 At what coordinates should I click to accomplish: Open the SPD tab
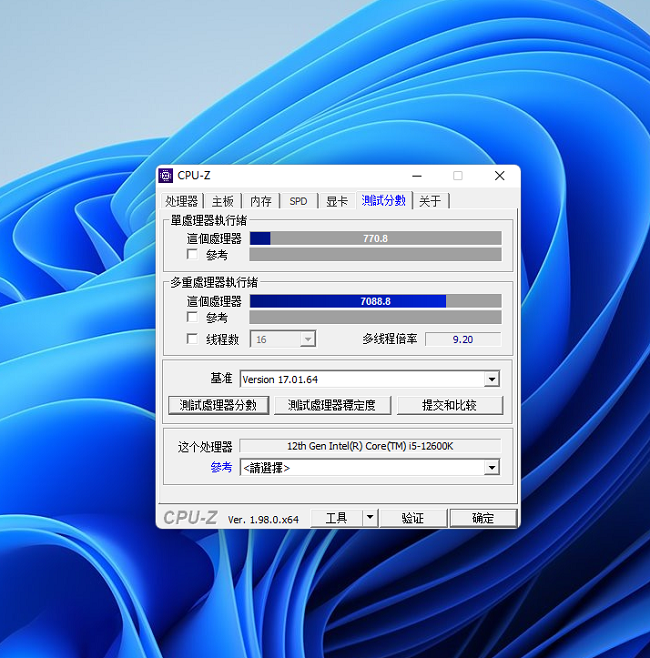298,201
